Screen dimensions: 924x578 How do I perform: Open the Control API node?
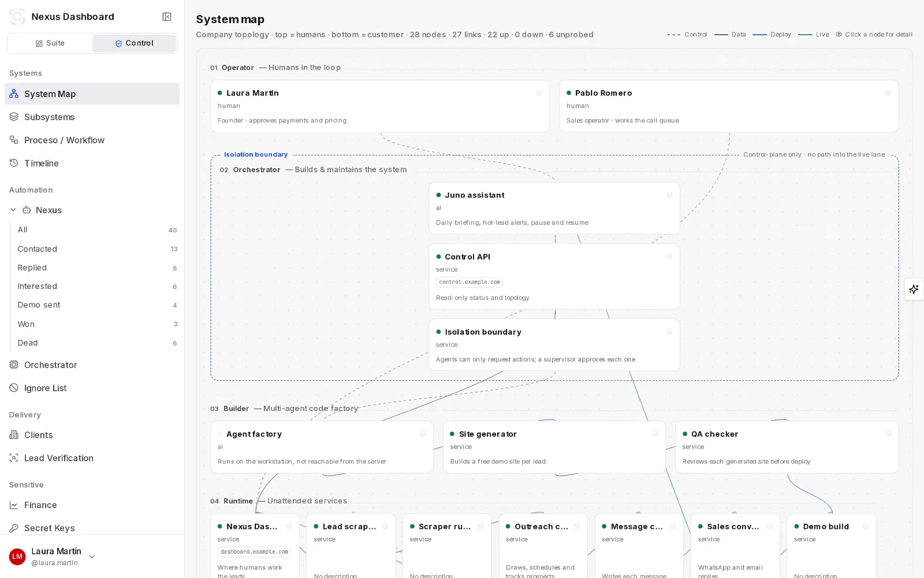tap(554, 276)
